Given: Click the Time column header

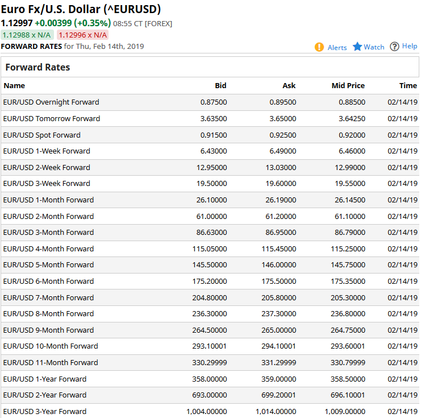Looking at the screenshot, I should tap(408, 86).
